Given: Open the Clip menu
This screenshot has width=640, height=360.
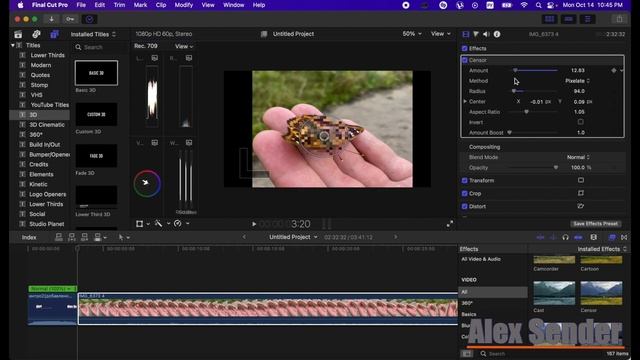Looking at the screenshot, I should (161, 5).
